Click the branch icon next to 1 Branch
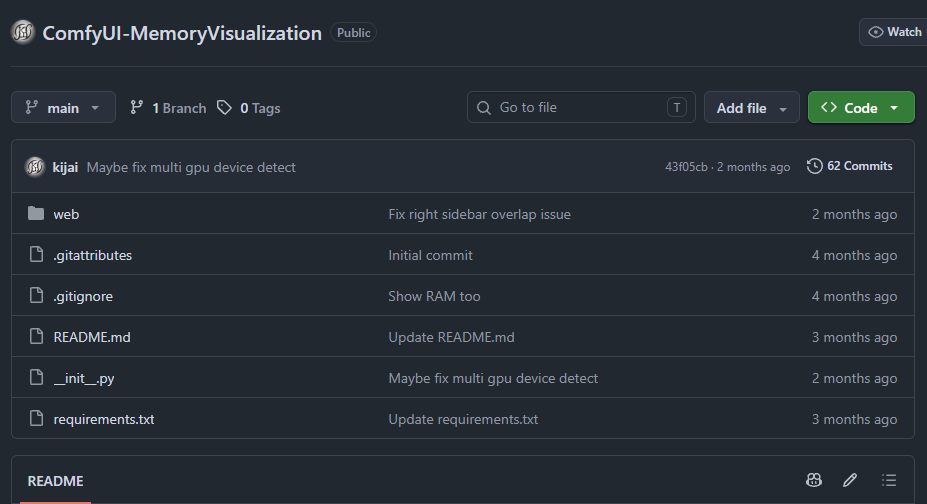The image size is (927, 504). pyautogui.click(x=137, y=108)
